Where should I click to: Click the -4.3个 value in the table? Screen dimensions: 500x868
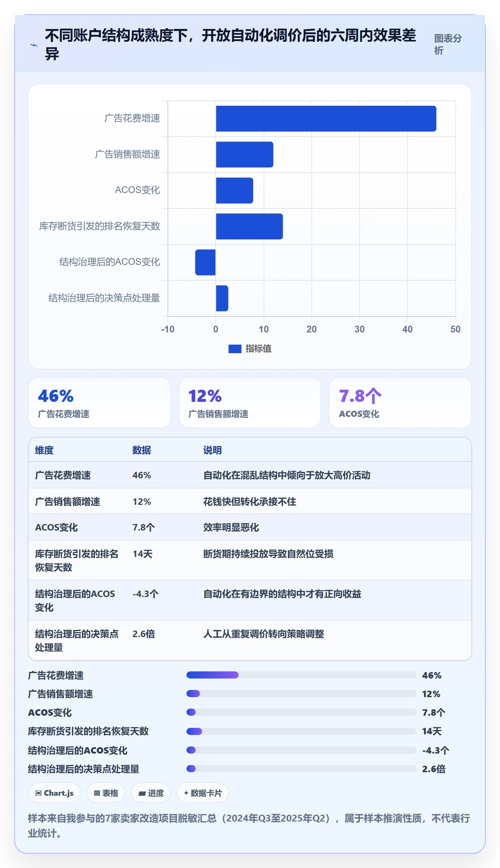click(145, 594)
